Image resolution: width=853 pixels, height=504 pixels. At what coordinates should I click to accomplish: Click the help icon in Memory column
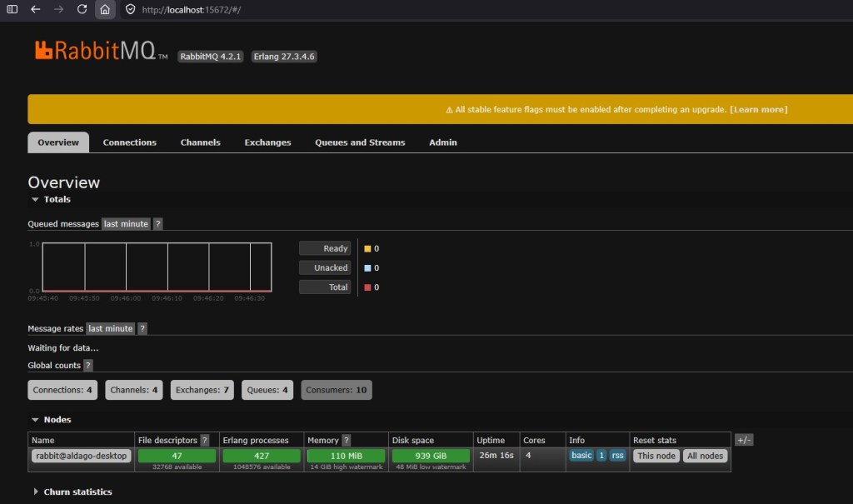click(346, 440)
